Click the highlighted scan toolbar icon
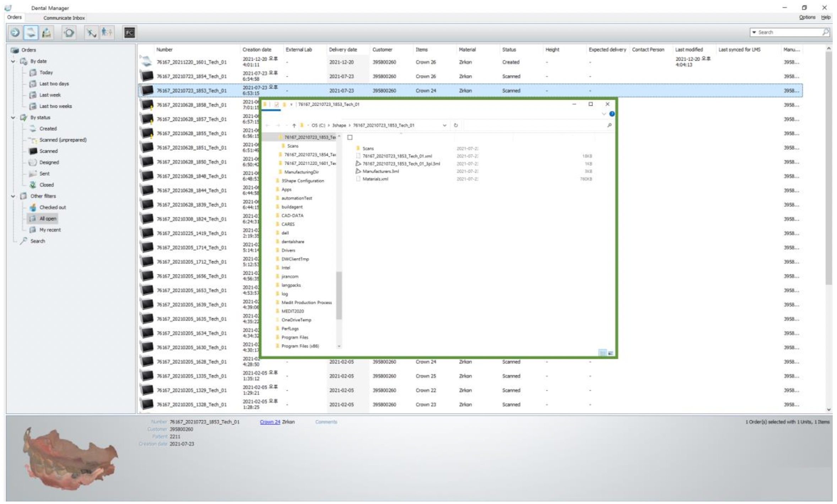Image resolution: width=837 pixels, height=504 pixels. tap(31, 33)
